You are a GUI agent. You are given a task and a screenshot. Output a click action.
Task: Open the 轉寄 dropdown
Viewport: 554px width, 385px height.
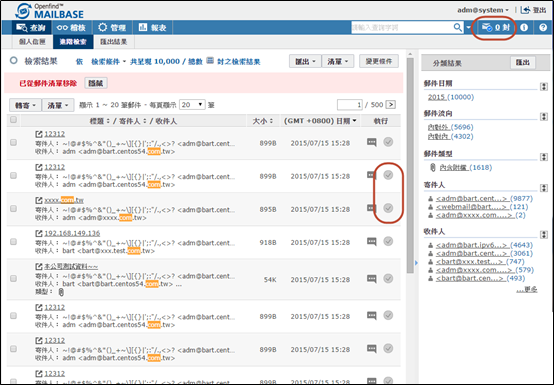click(25, 105)
